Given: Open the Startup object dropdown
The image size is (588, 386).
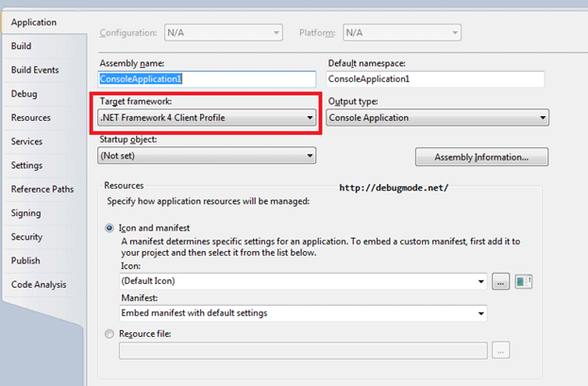Looking at the screenshot, I should 208,156.
